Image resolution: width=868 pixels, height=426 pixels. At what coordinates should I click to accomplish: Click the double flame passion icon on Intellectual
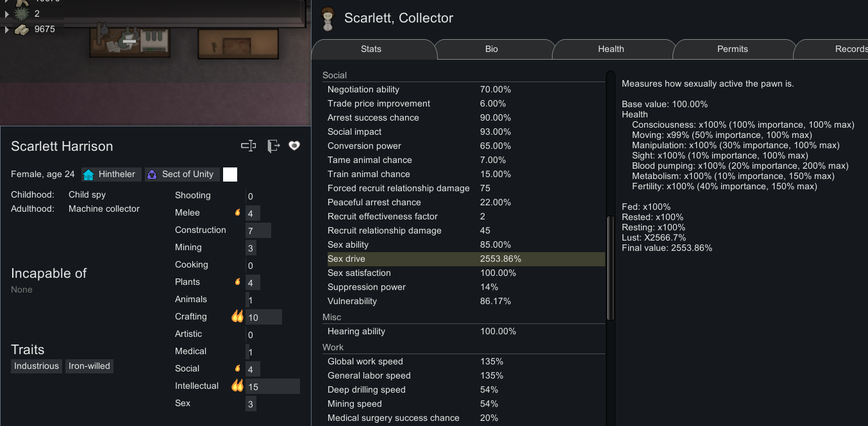237,386
